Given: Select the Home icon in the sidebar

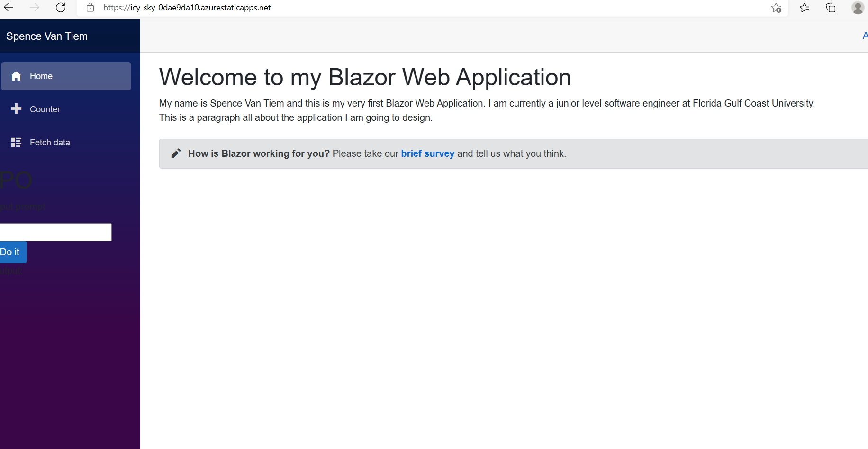Looking at the screenshot, I should 17,76.
